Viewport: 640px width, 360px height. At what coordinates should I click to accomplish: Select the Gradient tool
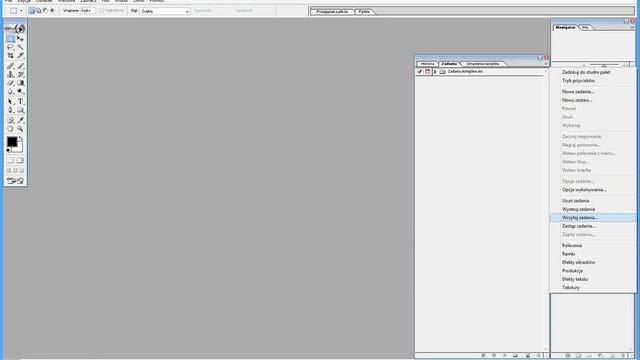click(x=20, y=83)
